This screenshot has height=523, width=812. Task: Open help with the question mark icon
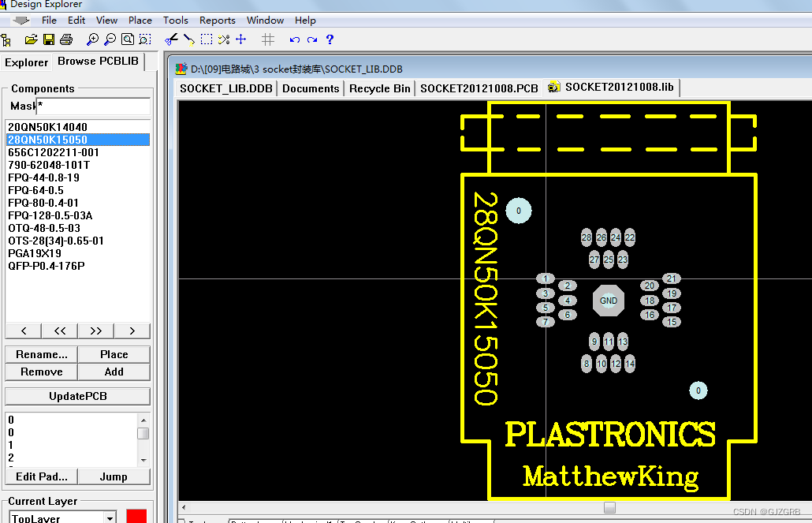(330, 39)
